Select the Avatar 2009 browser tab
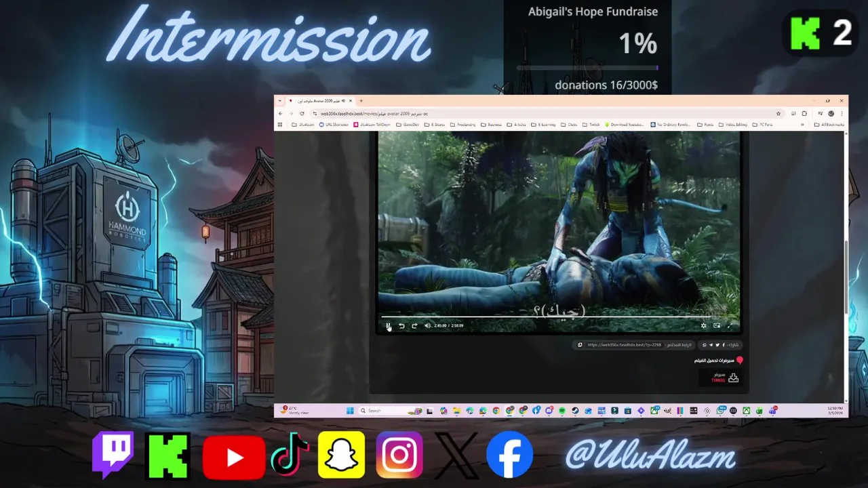Image resolution: width=868 pixels, height=488 pixels. tap(321, 101)
